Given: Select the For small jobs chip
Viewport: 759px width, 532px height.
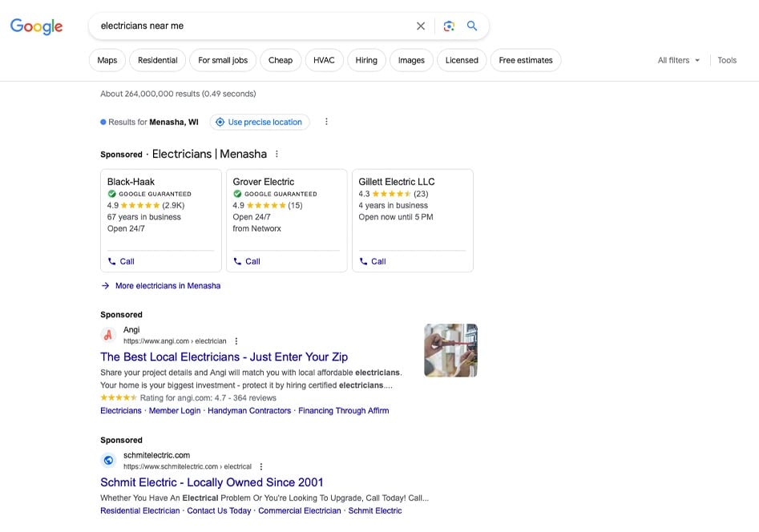Looking at the screenshot, I should tap(223, 60).
